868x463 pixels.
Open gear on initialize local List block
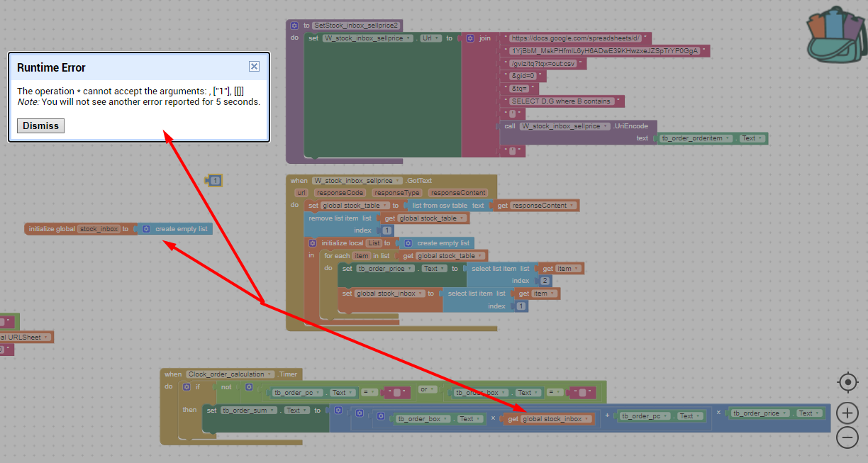coord(312,243)
